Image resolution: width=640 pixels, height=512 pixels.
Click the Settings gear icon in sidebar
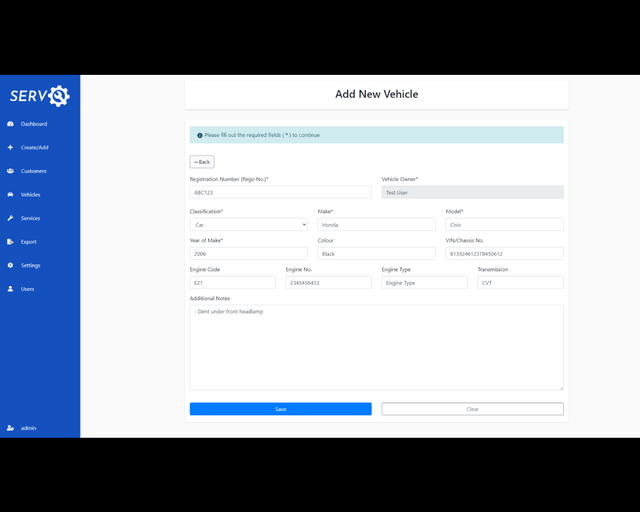[x=10, y=265]
